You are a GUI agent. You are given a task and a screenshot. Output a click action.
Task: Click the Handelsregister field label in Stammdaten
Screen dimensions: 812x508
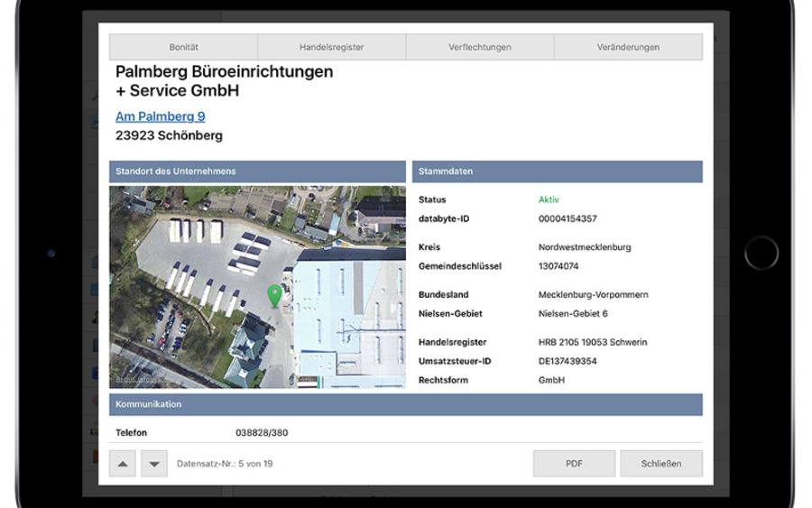click(453, 342)
